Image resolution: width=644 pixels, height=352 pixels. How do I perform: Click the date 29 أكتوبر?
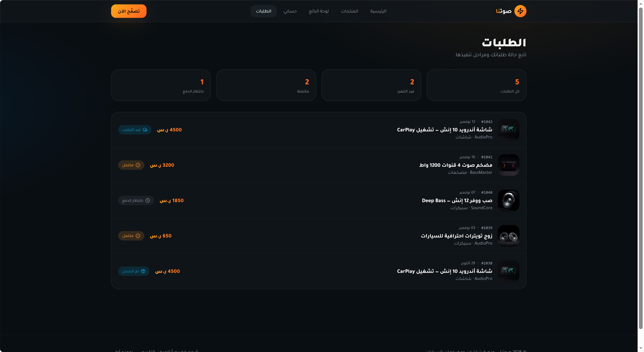pyautogui.click(x=468, y=263)
